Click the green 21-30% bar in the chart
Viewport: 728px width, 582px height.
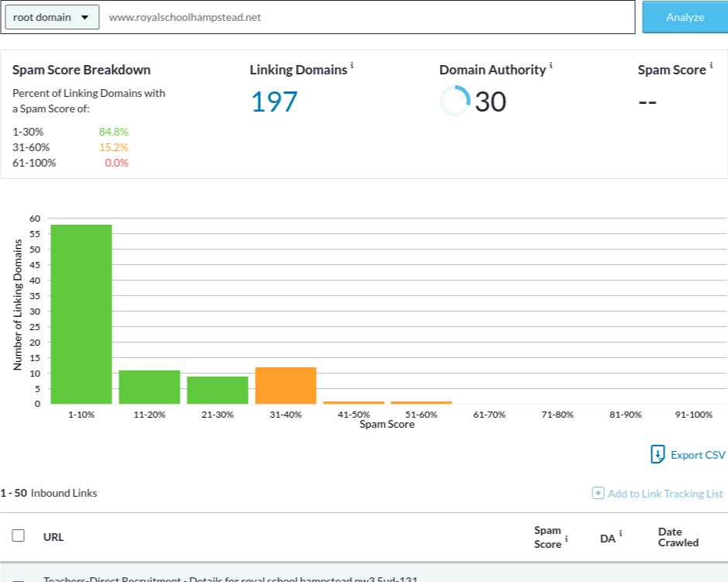[x=218, y=390]
